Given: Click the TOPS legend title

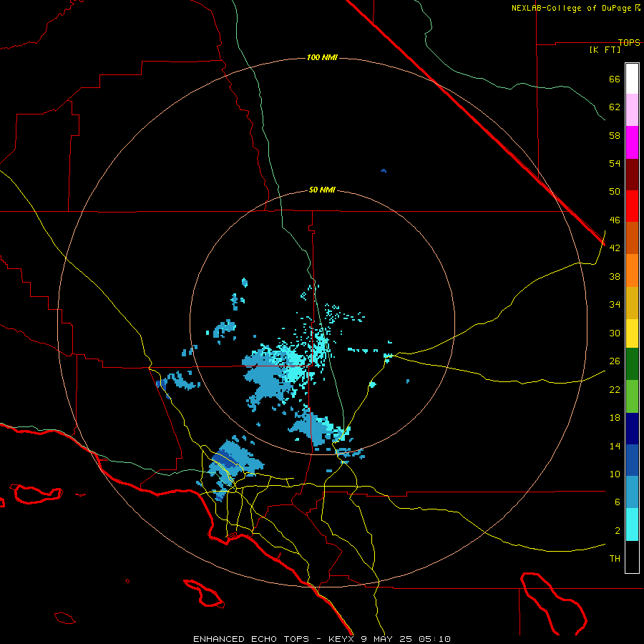Looking at the screenshot, I should click(629, 42).
